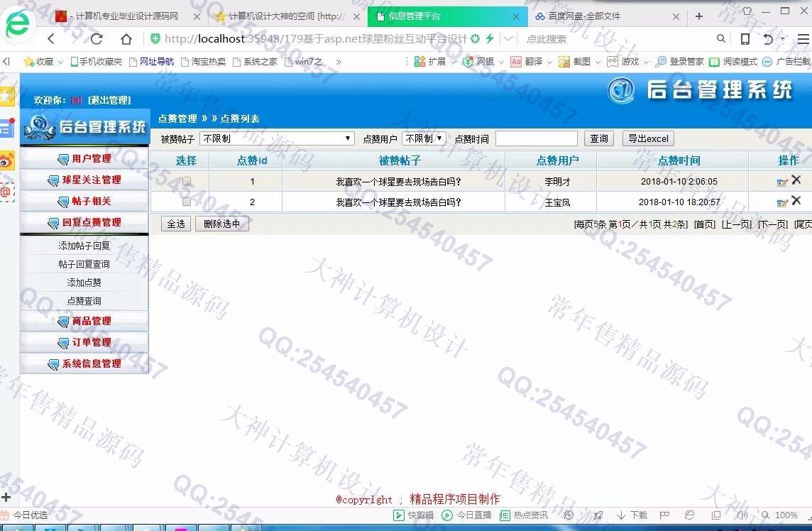Open the 翻译 translate tool
The height and width of the screenshot is (531, 812).
pos(526,62)
